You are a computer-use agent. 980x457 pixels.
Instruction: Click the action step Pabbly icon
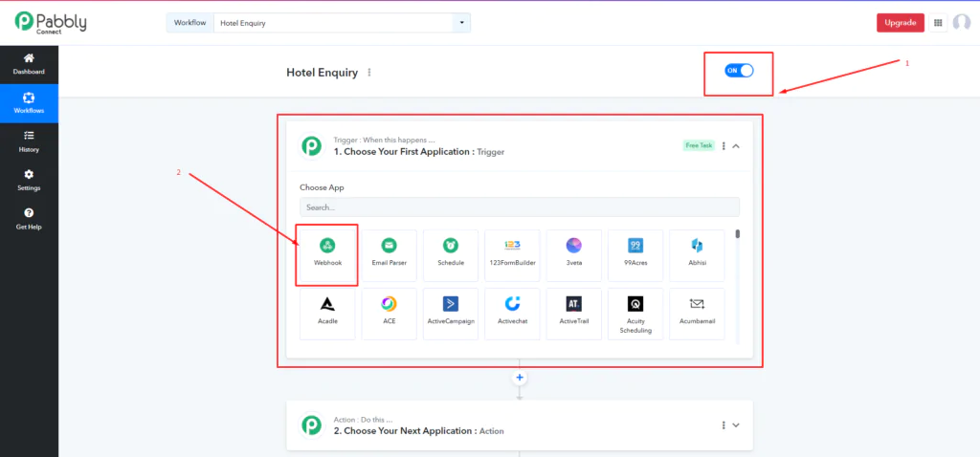coord(312,425)
